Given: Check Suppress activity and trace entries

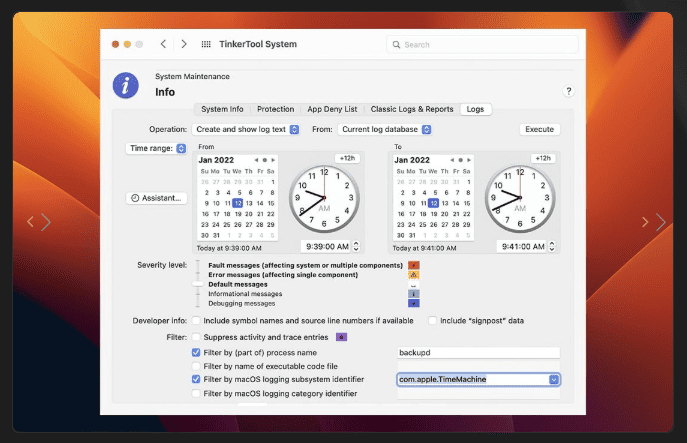Looking at the screenshot, I should click(196, 337).
